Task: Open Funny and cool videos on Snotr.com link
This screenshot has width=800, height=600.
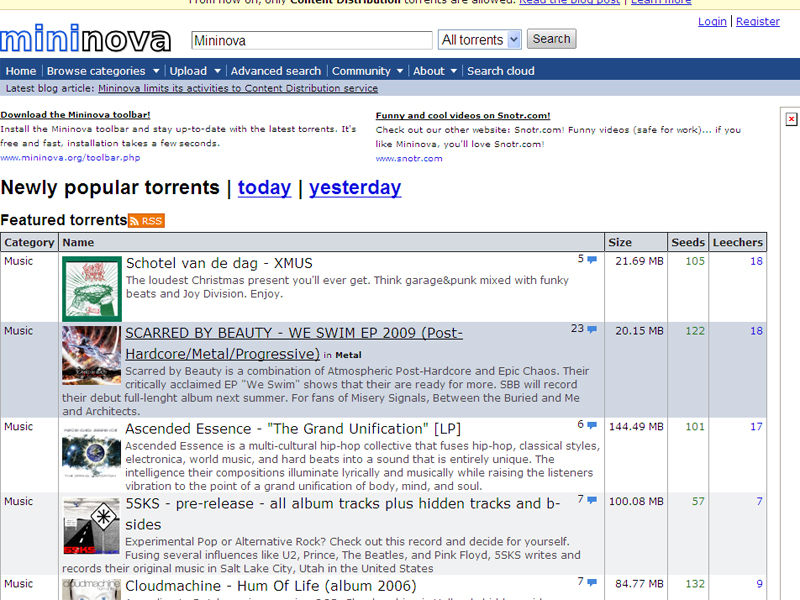Action: (x=463, y=116)
